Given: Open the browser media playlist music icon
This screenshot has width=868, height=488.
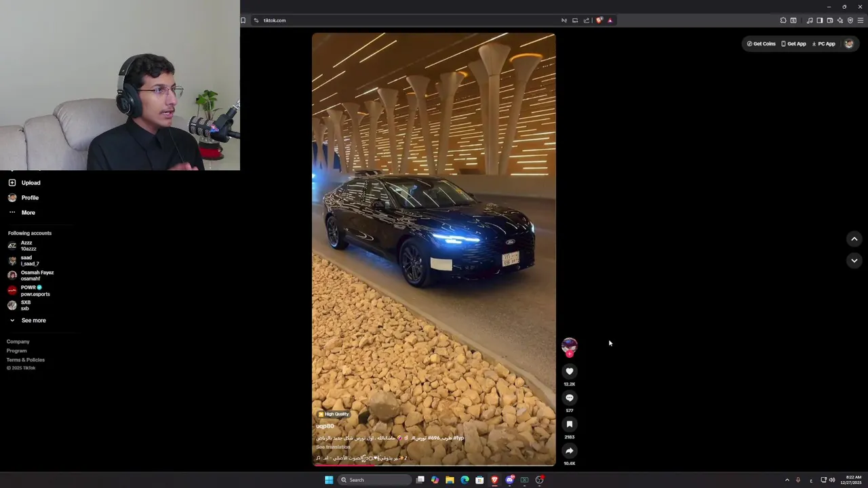Looking at the screenshot, I should click(x=810, y=20).
